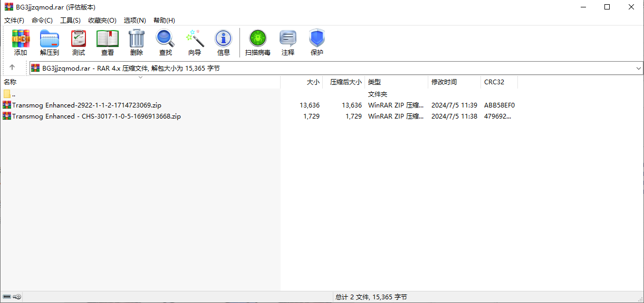Maximize the WinRAR window
The width and height of the screenshot is (644, 303).
(x=607, y=7)
